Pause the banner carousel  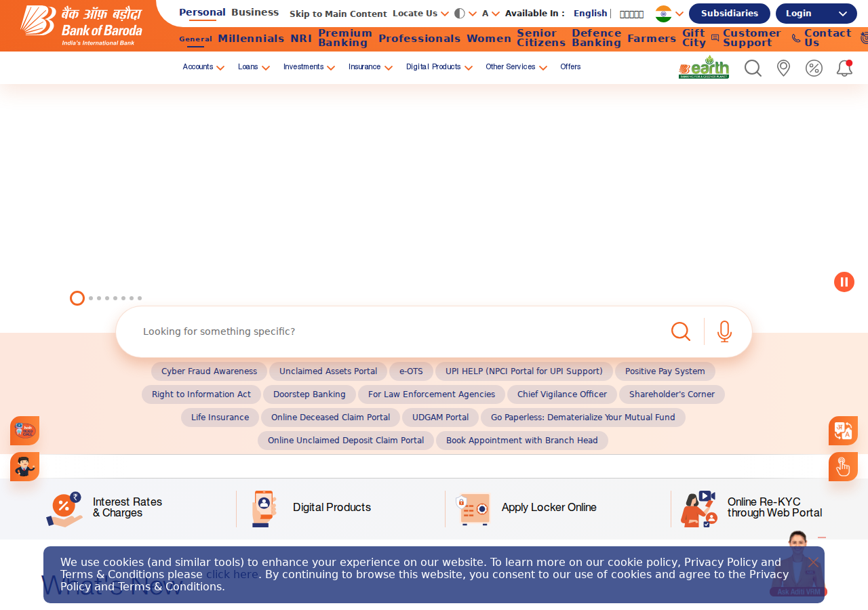tap(844, 282)
